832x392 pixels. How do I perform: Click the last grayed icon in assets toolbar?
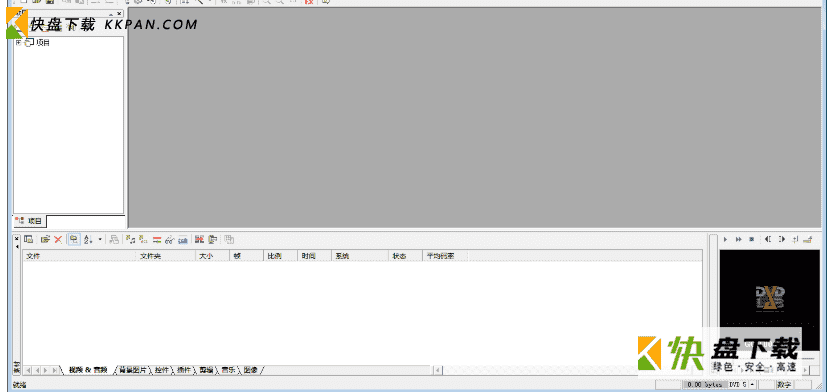tap(229, 240)
